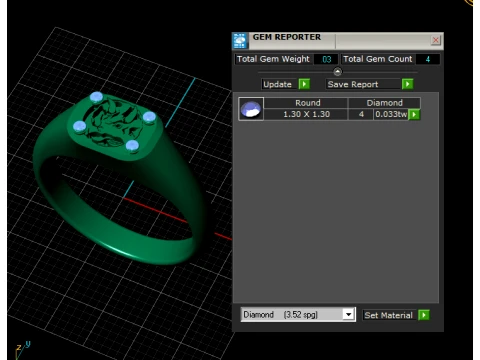The width and height of the screenshot is (480, 360).
Task: Click the Total Gem Weight value field
Action: coord(326,59)
